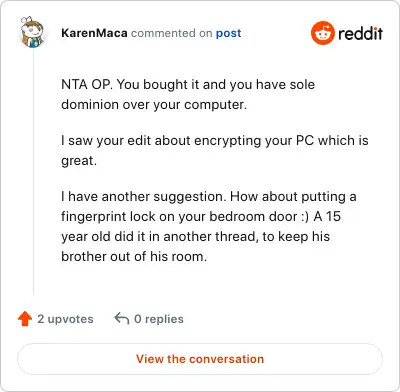Click the "dominion over your computer" line
Screen dimensions: 400x392
point(154,105)
